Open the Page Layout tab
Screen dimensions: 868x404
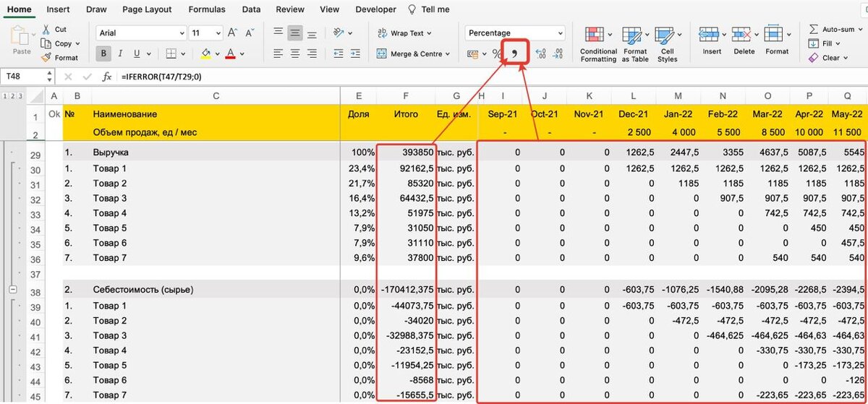tap(148, 9)
